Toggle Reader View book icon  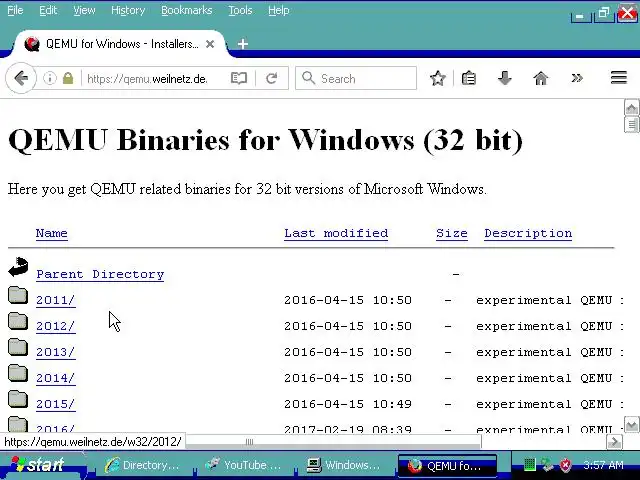239,78
